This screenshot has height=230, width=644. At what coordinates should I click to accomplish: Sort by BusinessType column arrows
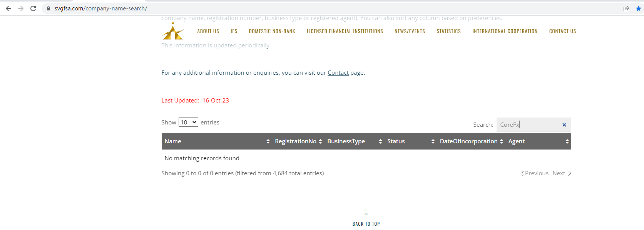[x=380, y=141]
